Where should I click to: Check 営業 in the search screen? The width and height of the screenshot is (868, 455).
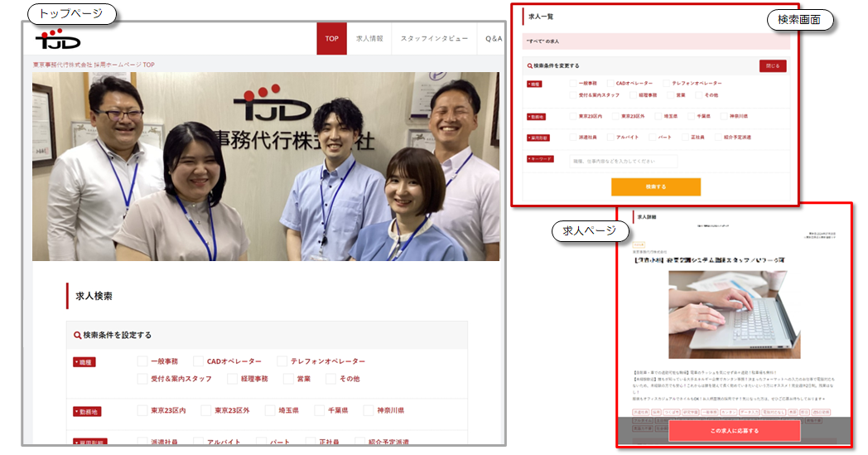670,95
